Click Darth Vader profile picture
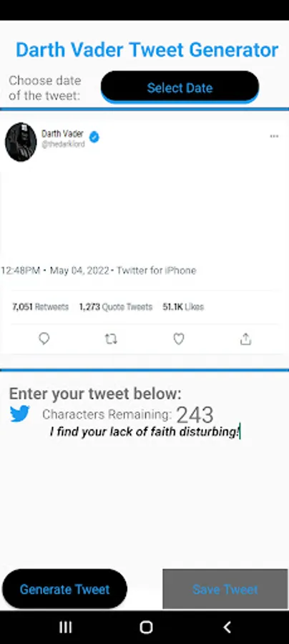The width and height of the screenshot is (289, 644). 21,142
